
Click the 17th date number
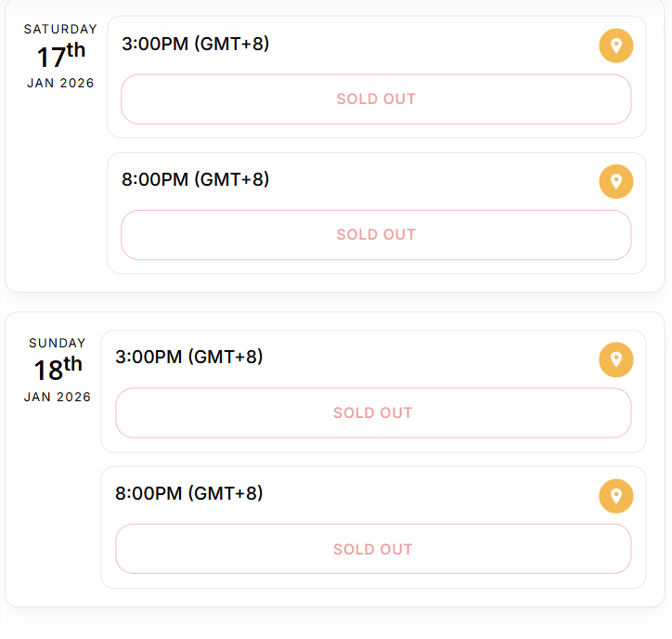point(60,57)
